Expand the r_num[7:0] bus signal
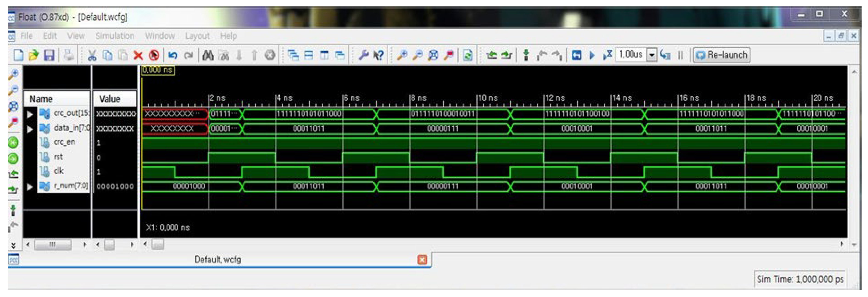 (x=30, y=187)
